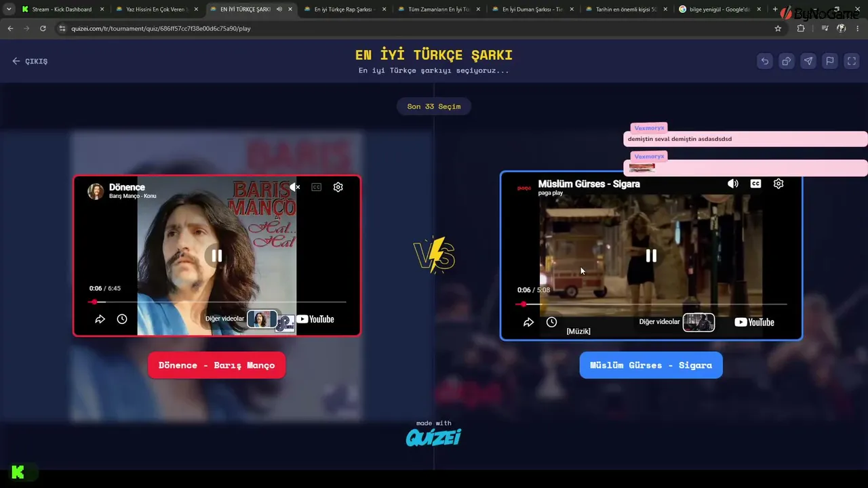
Task: Switch to En iyi Türkçe Rap Şarkısı tab
Action: pyautogui.click(x=344, y=9)
